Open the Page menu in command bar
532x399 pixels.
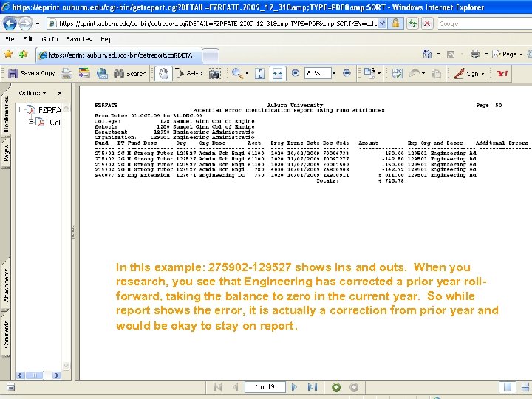coord(507,54)
